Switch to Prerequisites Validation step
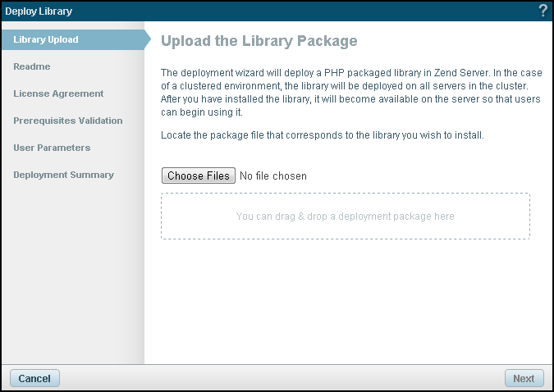The image size is (554, 392). (x=68, y=121)
